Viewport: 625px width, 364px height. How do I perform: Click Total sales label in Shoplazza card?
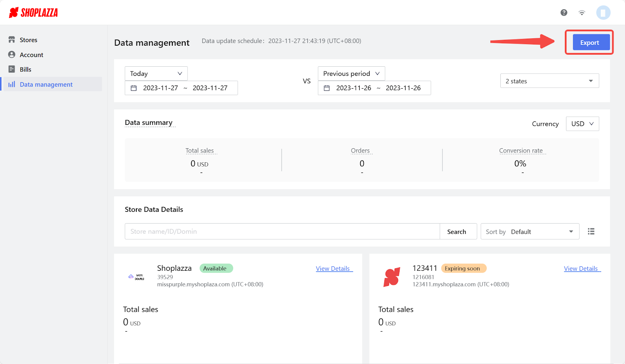click(141, 309)
